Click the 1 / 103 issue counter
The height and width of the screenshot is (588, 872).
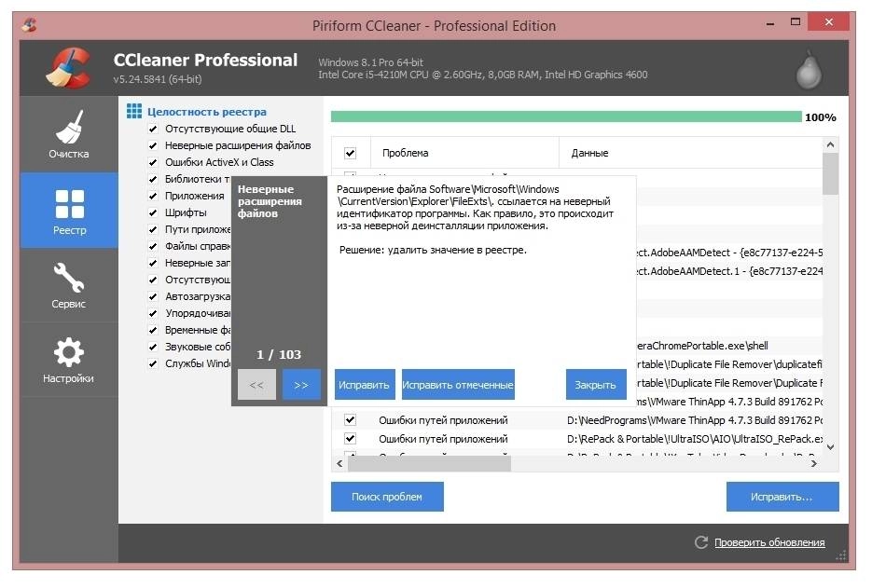click(x=279, y=355)
